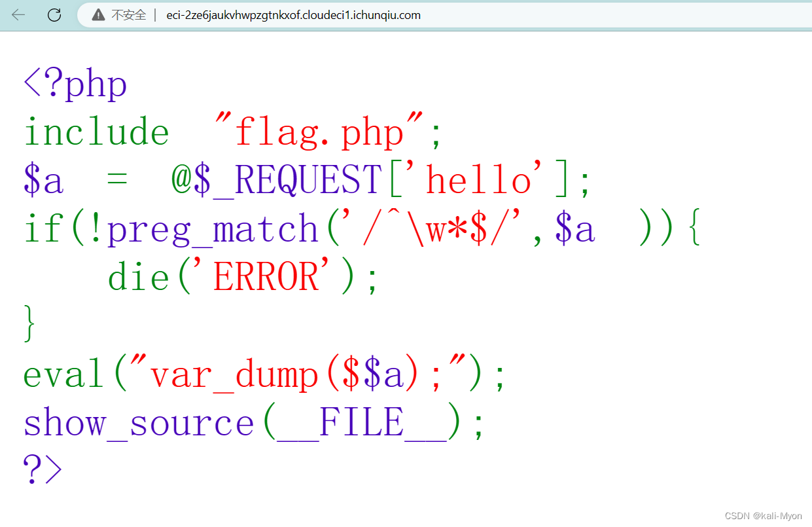Click the 'include' keyword in the source
The height and width of the screenshot is (527, 812).
[95, 131]
